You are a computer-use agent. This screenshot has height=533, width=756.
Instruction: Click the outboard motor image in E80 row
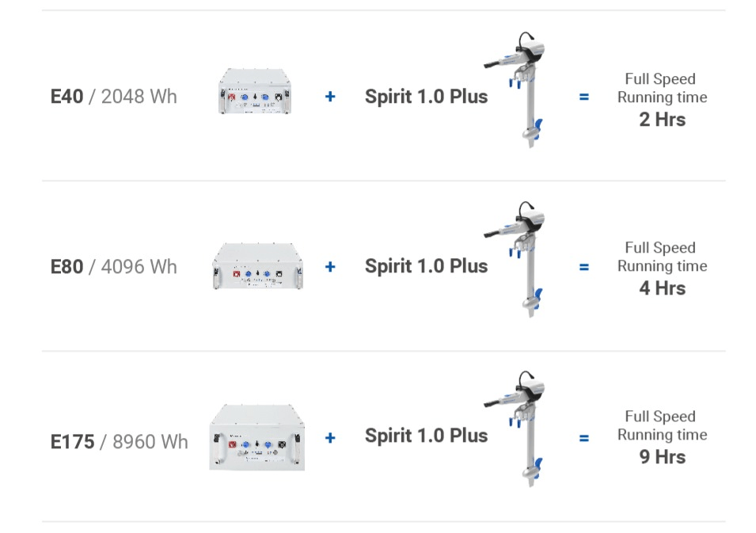520,259
